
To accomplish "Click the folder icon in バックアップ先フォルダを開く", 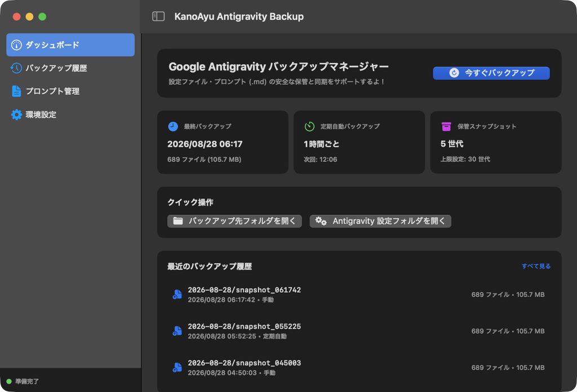I will (178, 221).
